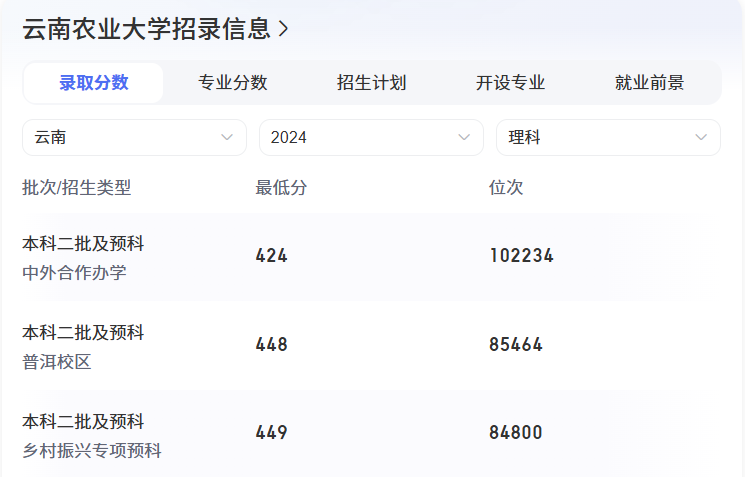The image size is (745, 477).
Task: Click the rank value 85464
Action: 516,344
